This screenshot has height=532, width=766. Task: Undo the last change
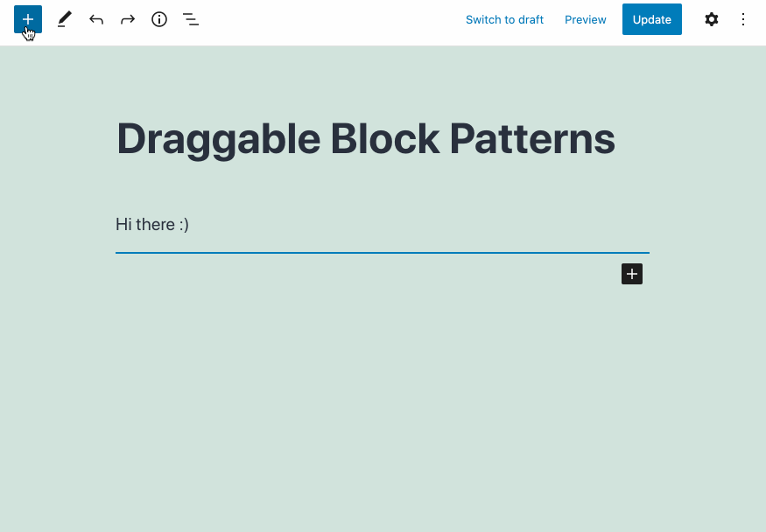(96, 19)
